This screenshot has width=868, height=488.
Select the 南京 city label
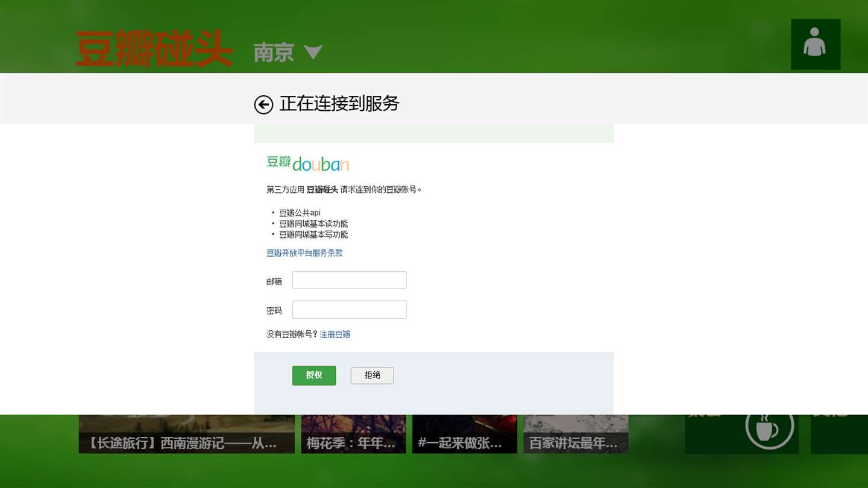coord(274,52)
